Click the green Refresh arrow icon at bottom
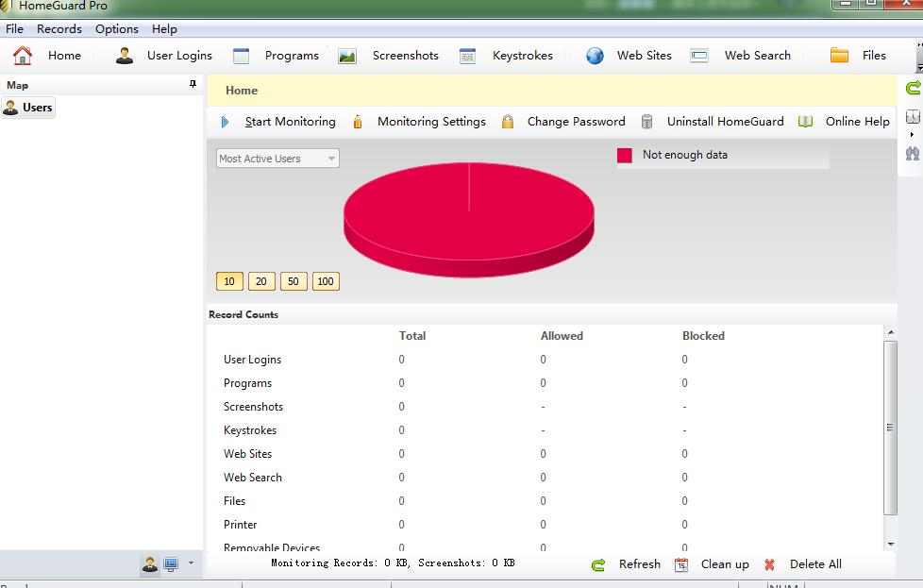Image resolution: width=923 pixels, height=588 pixels. tap(598, 565)
